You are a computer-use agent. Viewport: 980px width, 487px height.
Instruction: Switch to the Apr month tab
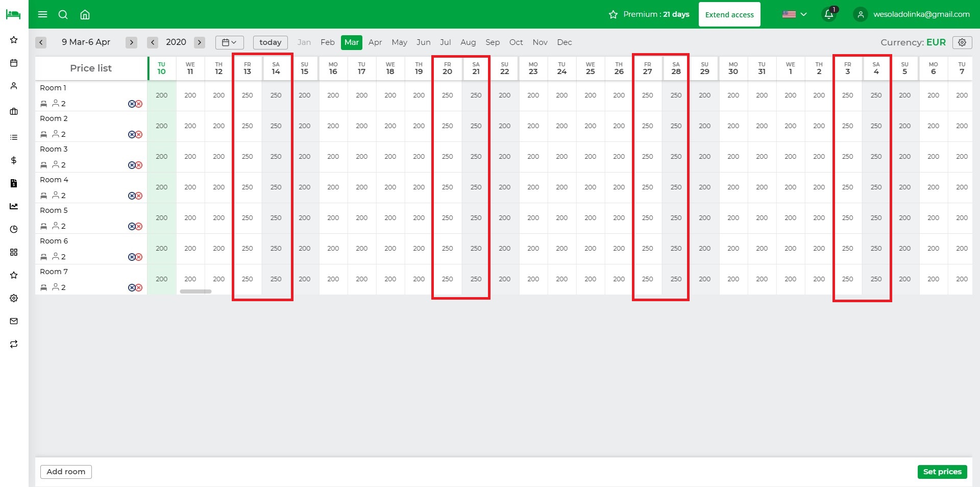coord(375,42)
